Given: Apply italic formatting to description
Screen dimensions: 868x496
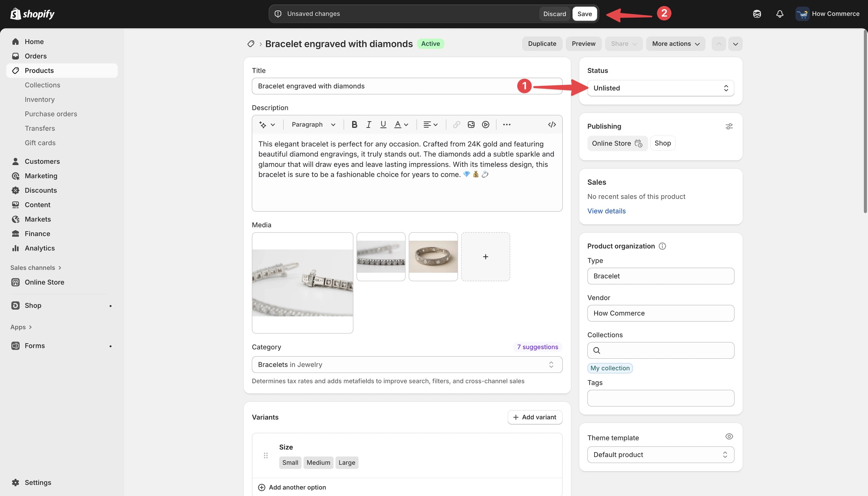Looking at the screenshot, I should [369, 125].
